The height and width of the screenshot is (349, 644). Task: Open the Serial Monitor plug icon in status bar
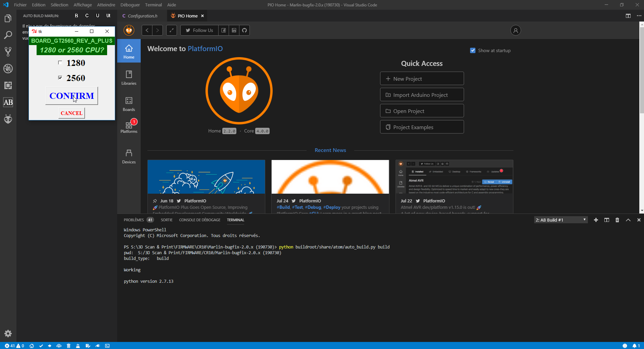[x=98, y=346]
